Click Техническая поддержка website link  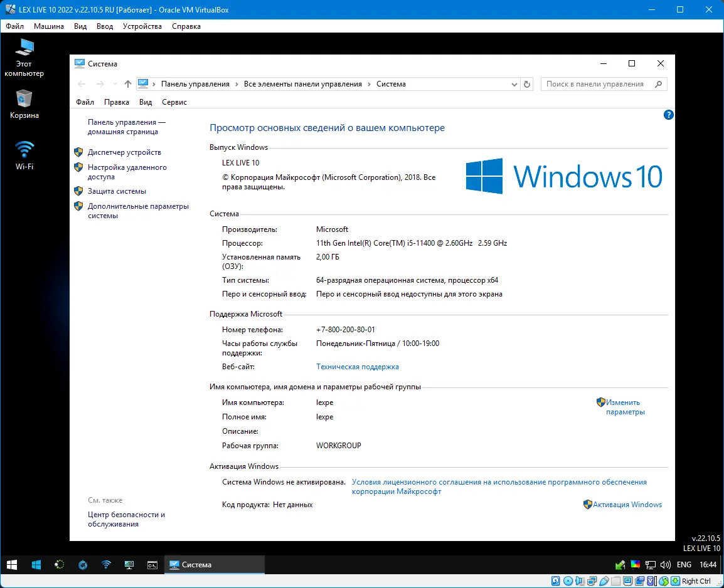tap(358, 367)
